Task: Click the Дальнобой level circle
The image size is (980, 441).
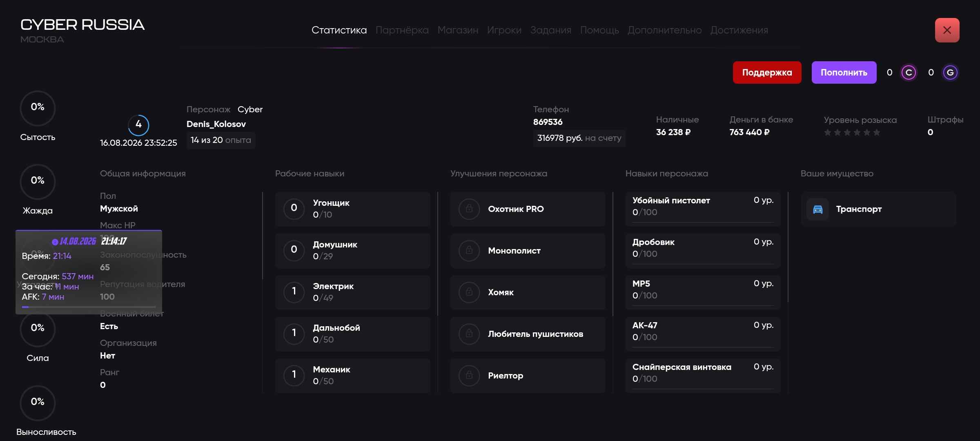Action: point(294,333)
